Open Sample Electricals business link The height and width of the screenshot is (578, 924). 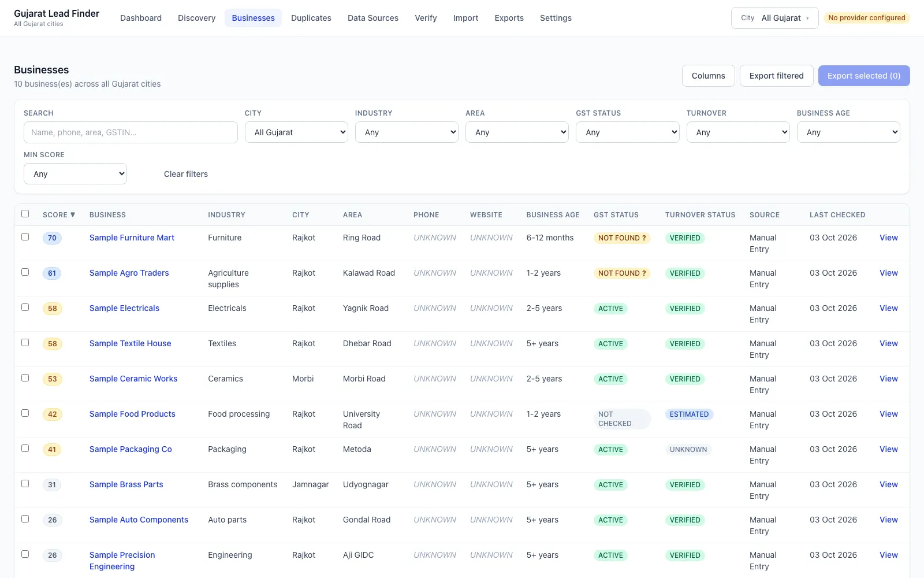click(x=124, y=308)
